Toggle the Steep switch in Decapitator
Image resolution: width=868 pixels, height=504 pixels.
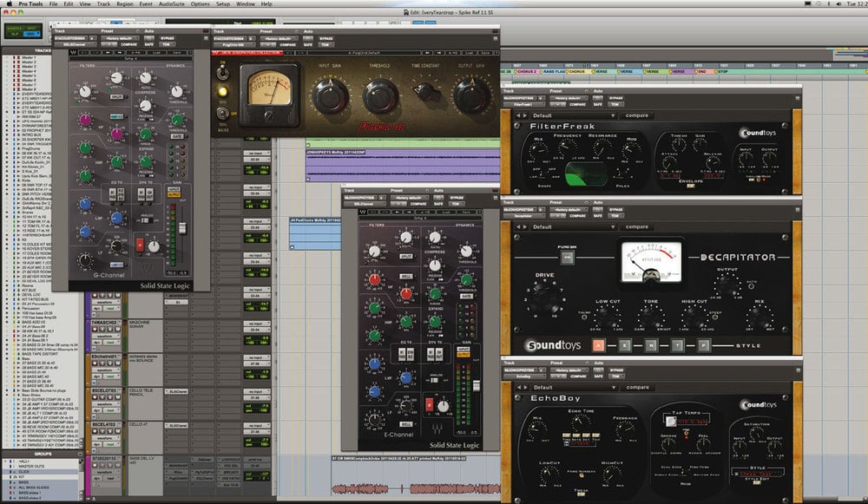[x=715, y=317]
